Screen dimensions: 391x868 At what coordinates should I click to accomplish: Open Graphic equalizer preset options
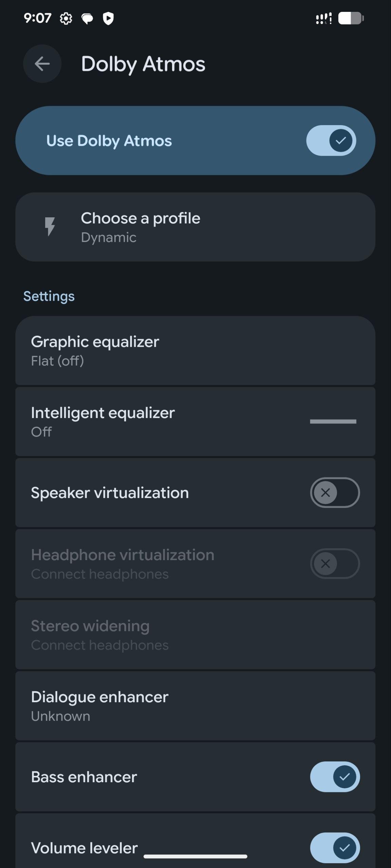pos(195,351)
